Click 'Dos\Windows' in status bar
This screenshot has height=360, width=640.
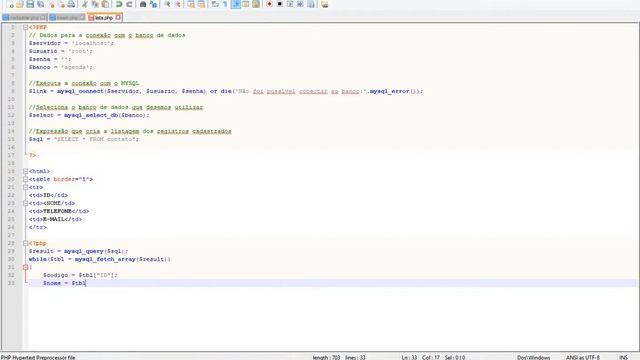533,358
